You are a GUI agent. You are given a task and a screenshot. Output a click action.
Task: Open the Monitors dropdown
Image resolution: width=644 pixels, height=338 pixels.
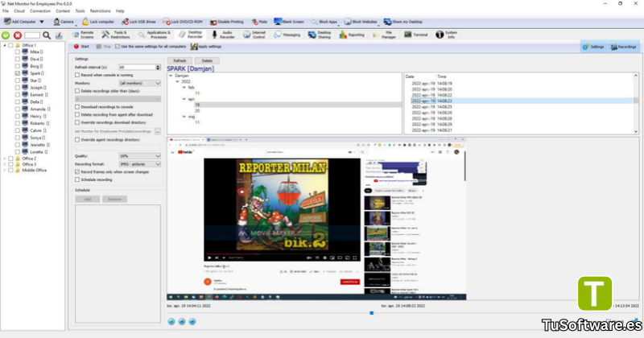click(x=139, y=83)
